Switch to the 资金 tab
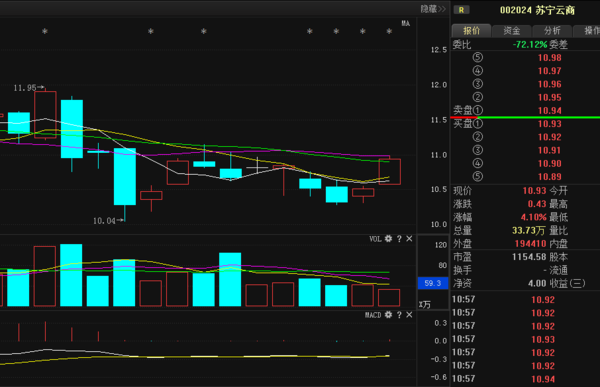 [x=512, y=31]
